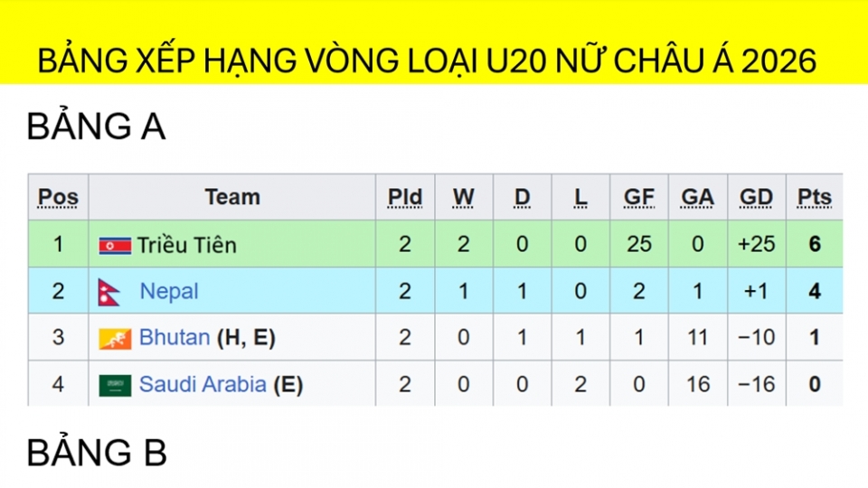Click the GD column header
Screen dimensions: 868x488
756,197
